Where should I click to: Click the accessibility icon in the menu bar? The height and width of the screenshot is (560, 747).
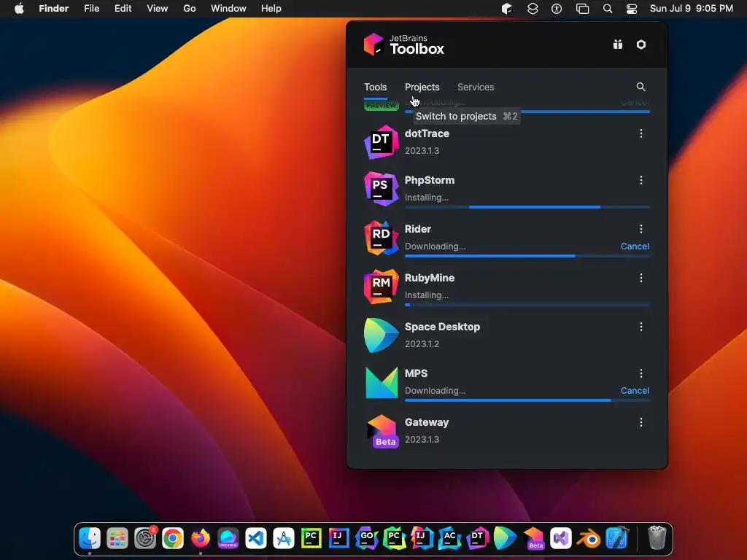(x=557, y=9)
